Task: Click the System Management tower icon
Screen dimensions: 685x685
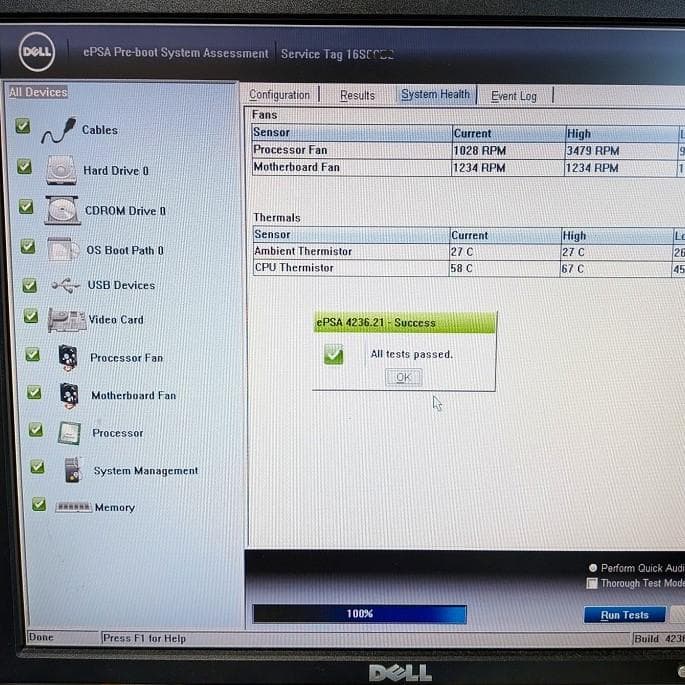Action: (x=72, y=470)
